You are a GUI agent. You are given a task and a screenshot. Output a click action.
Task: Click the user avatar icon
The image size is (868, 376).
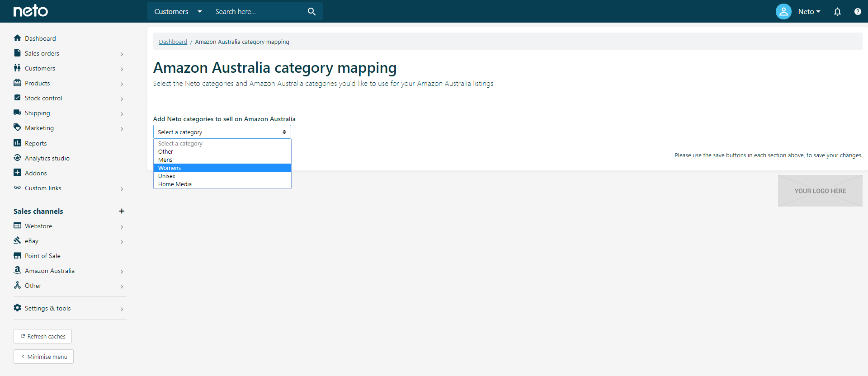783,11
